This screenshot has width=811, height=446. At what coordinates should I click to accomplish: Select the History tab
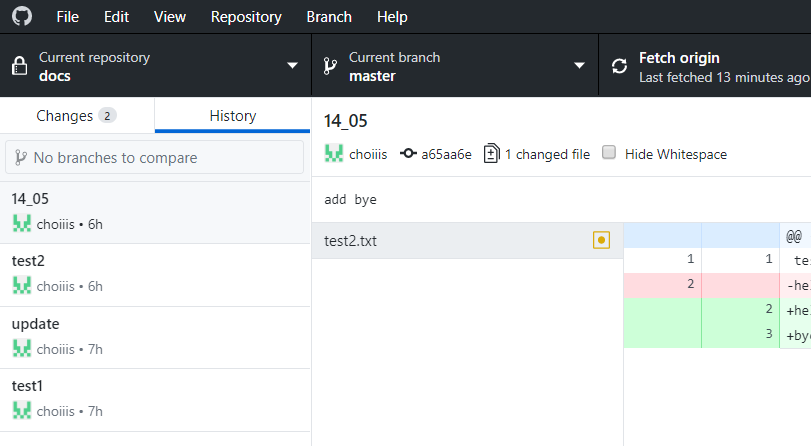pos(232,116)
